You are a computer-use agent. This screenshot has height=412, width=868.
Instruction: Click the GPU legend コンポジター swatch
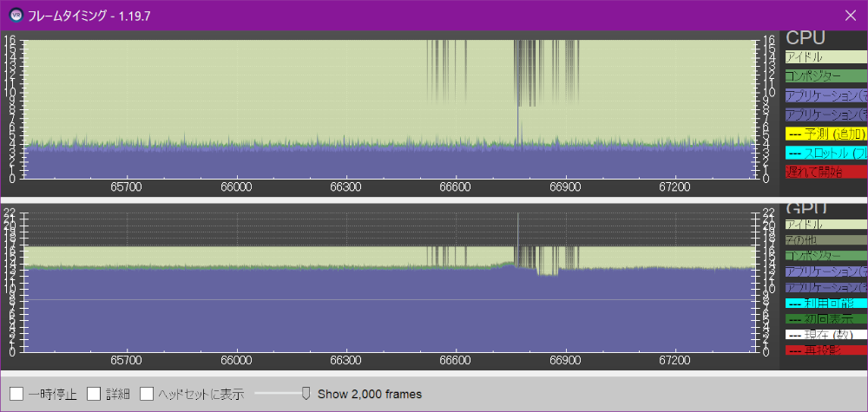tap(826, 256)
